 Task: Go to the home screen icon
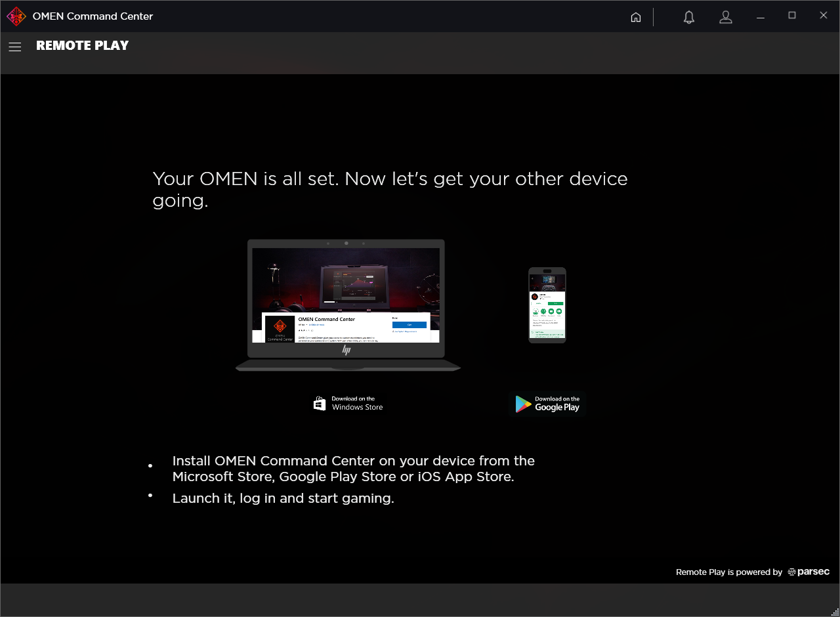(x=636, y=17)
